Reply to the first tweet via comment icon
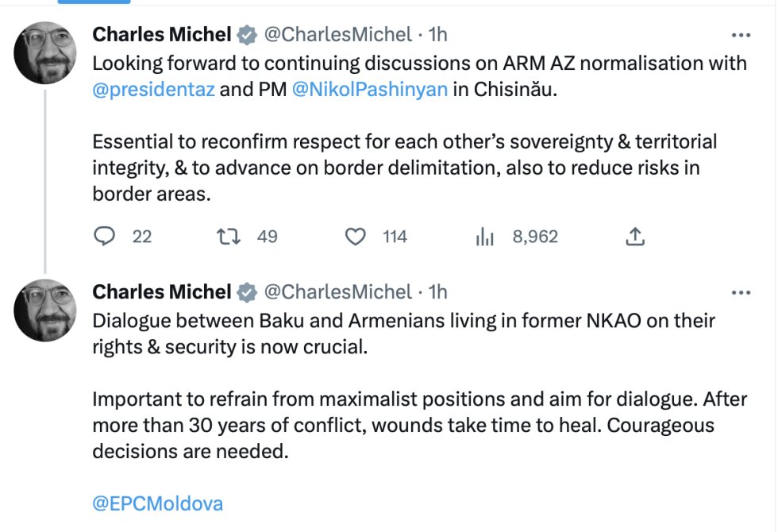 (x=104, y=237)
